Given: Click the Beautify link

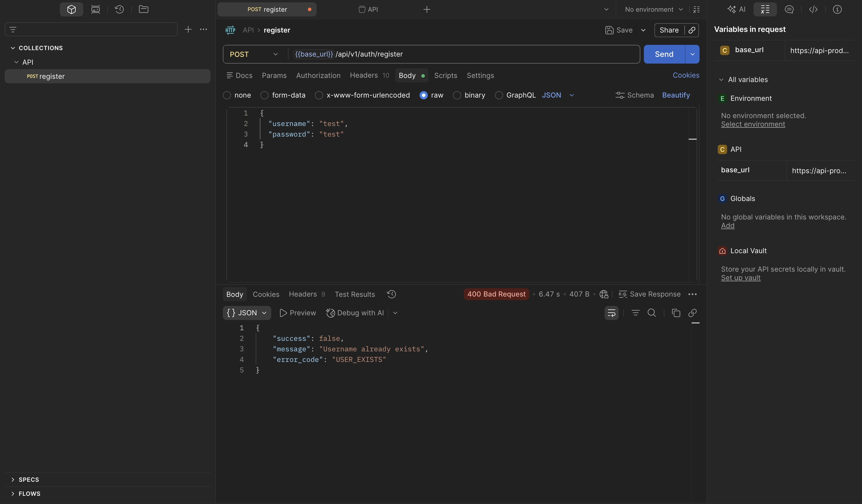Looking at the screenshot, I should (x=676, y=95).
